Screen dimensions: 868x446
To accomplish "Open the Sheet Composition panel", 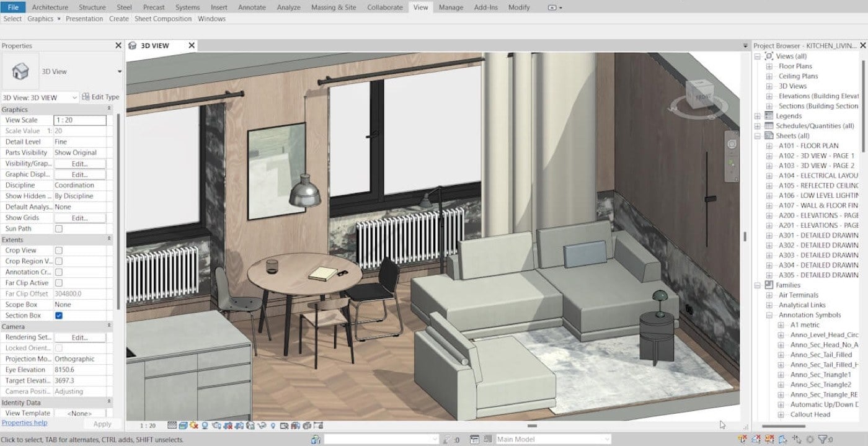I will [163, 19].
